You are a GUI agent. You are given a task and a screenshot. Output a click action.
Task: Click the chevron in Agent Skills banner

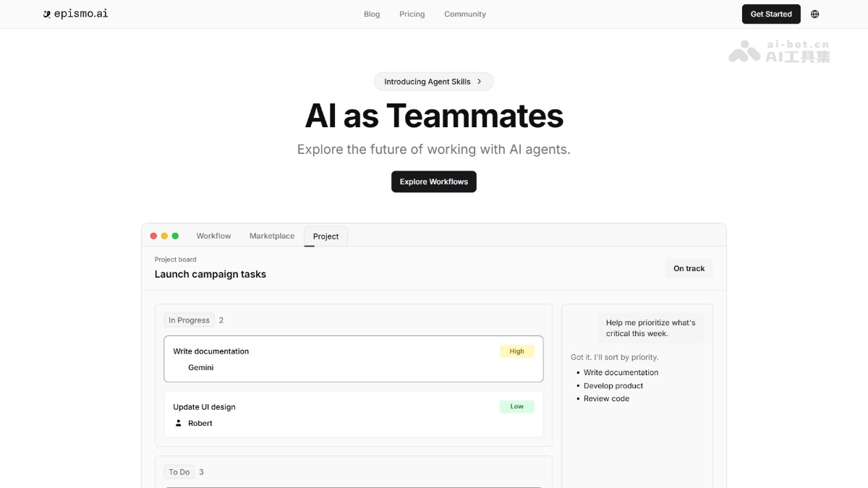(479, 82)
